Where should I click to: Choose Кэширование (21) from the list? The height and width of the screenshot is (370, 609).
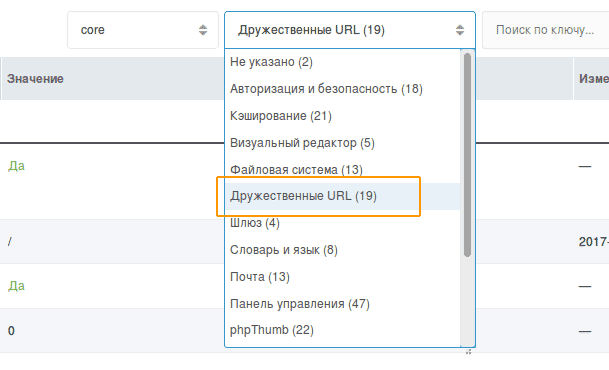click(343, 116)
